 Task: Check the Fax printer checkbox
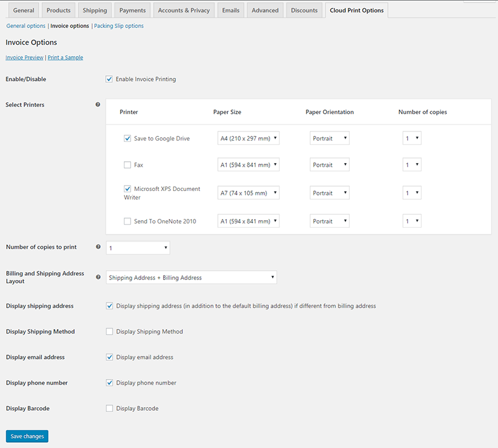[128, 165]
